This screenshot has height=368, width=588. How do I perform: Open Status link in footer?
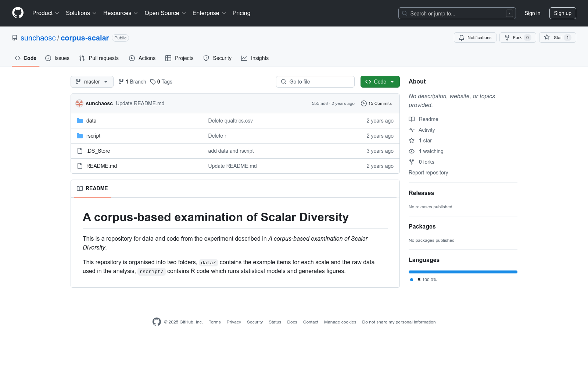[x=275, y=322]
